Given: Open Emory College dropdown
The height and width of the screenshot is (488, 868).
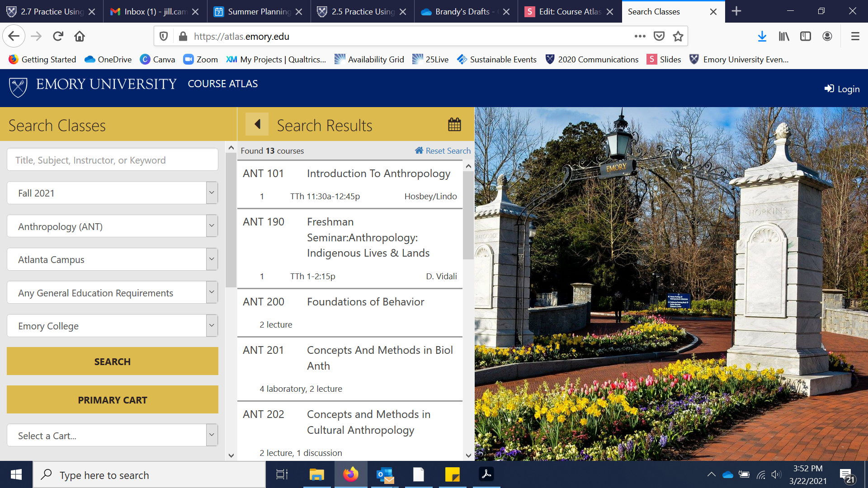Looking at the screenshot, I should (x=113, y=326).
